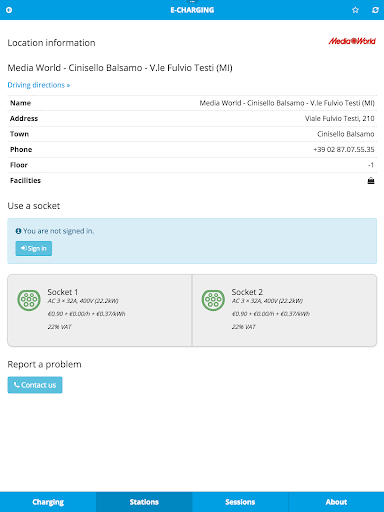
Task: Click the E-CHARGING header title
Action: 192,10
